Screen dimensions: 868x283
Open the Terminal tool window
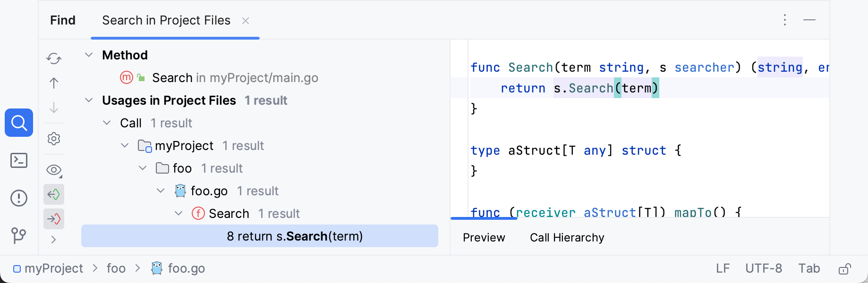pyautogui.click(x=19, y=160)
